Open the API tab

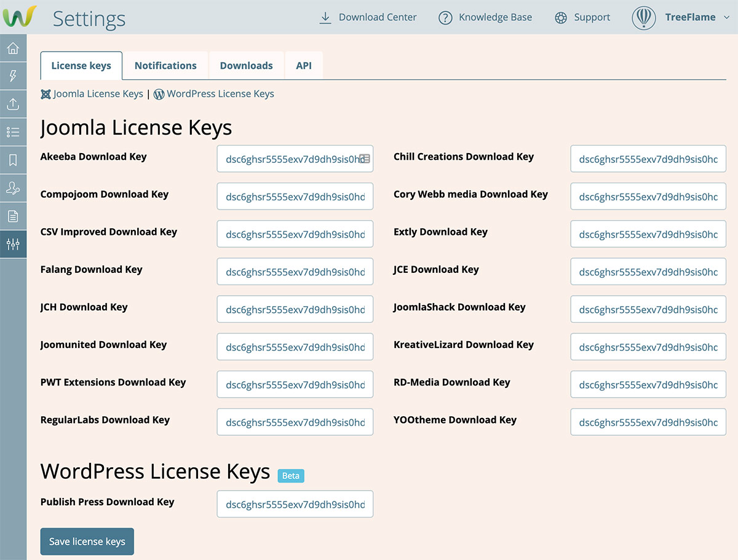click(x=304, y=66)
